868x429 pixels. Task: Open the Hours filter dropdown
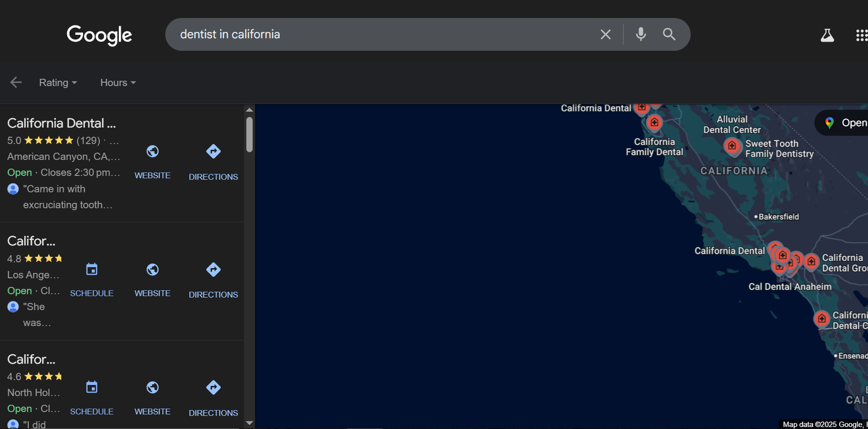coord(118,82)
